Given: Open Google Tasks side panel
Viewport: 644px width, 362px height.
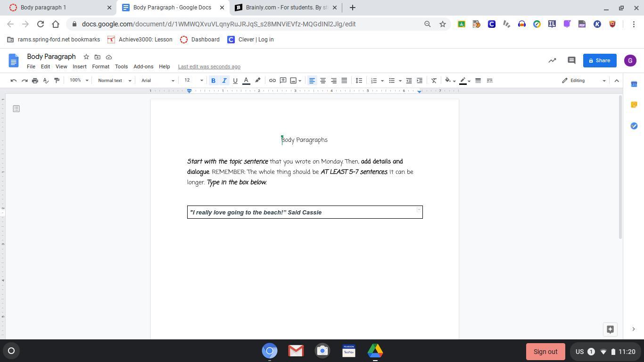Looking at the screenshot, I should pyautogui.click(x=634, y=126).
